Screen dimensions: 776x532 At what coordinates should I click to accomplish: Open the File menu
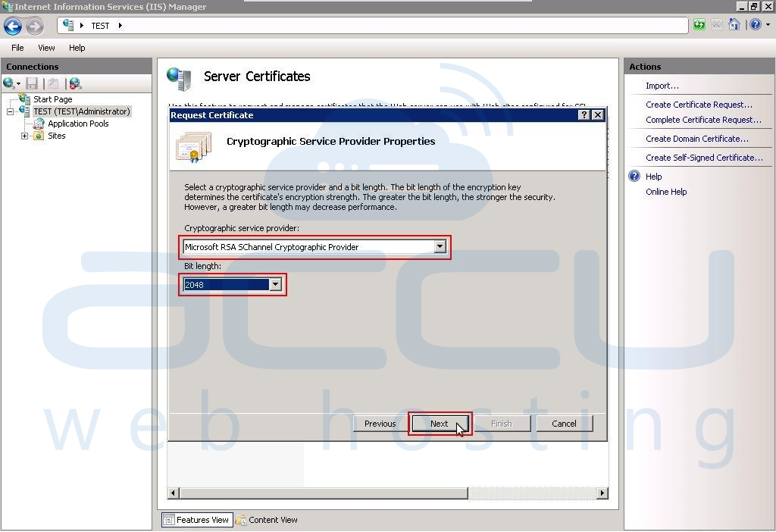point(17,48)
